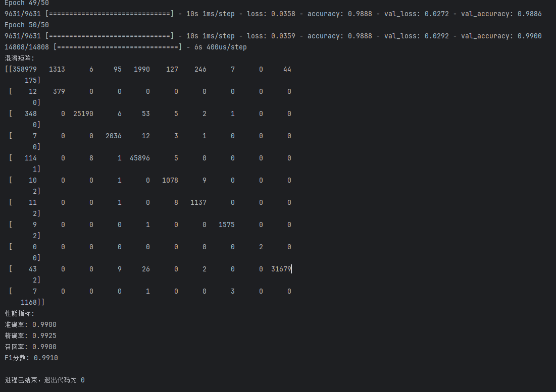Click the matrix value 1575
Screen dimensions: 556x392
[226, 225]
